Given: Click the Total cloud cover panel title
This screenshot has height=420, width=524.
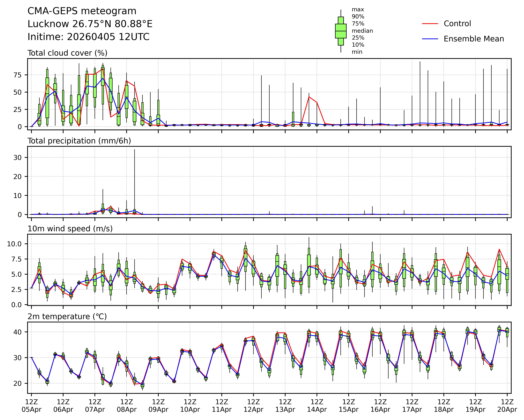Looking at the screenshot, I should click(67, 53).
